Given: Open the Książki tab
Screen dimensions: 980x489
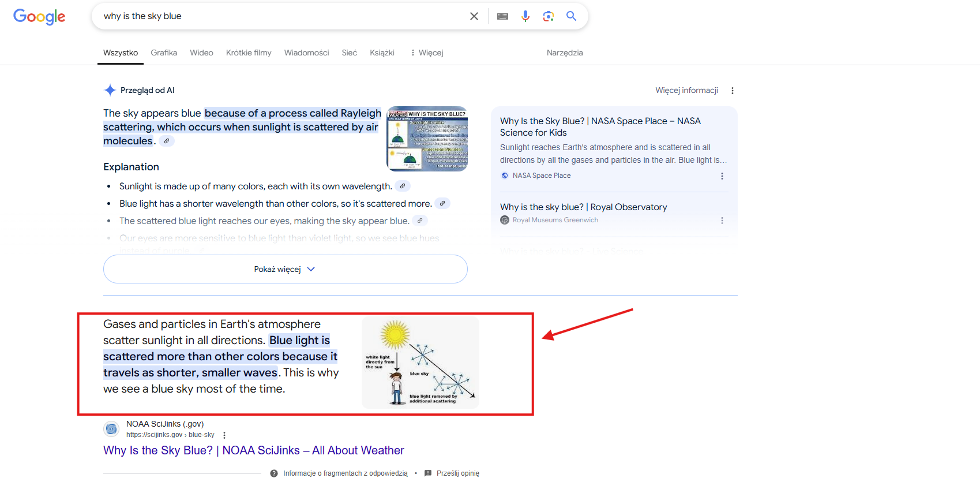Looking at the screenshot, I should click(382, 53).
